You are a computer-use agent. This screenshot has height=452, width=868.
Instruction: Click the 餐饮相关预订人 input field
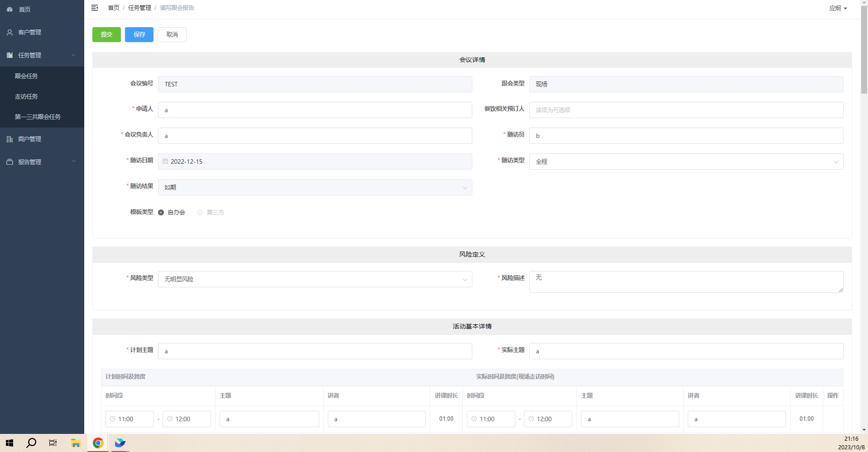click(686, 110)
